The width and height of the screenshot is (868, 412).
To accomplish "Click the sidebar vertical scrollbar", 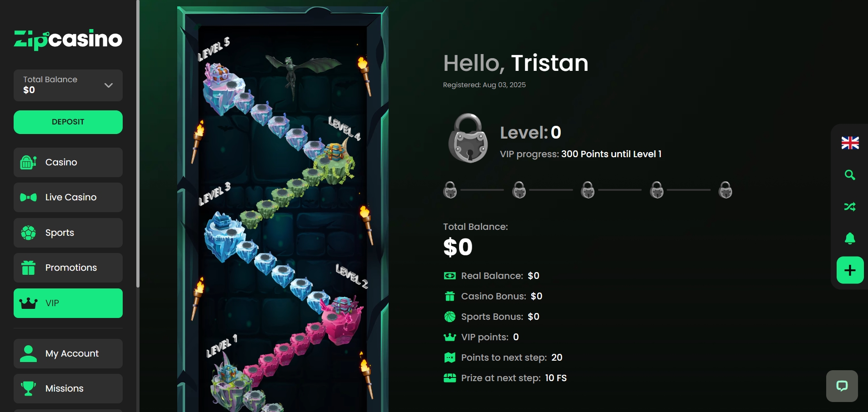I will [138, 144].
